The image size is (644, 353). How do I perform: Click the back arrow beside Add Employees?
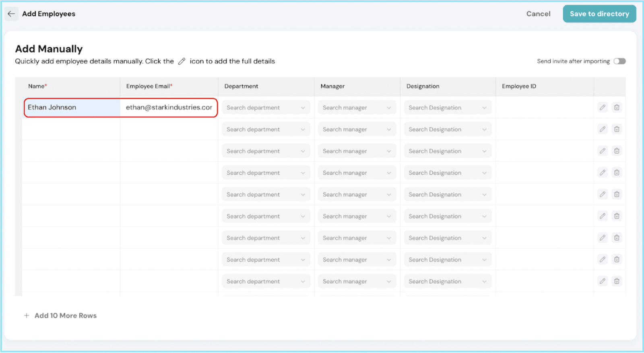11,14
